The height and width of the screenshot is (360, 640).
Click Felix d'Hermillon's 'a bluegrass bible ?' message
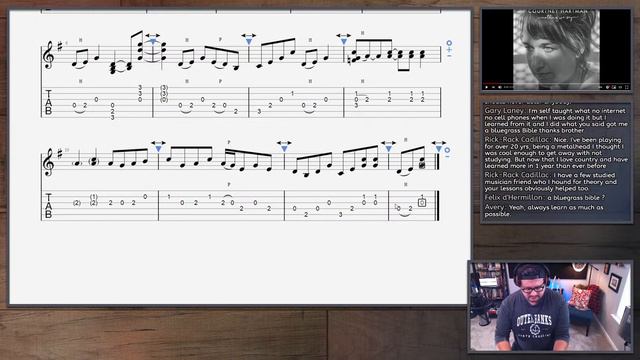pos(545,198)
